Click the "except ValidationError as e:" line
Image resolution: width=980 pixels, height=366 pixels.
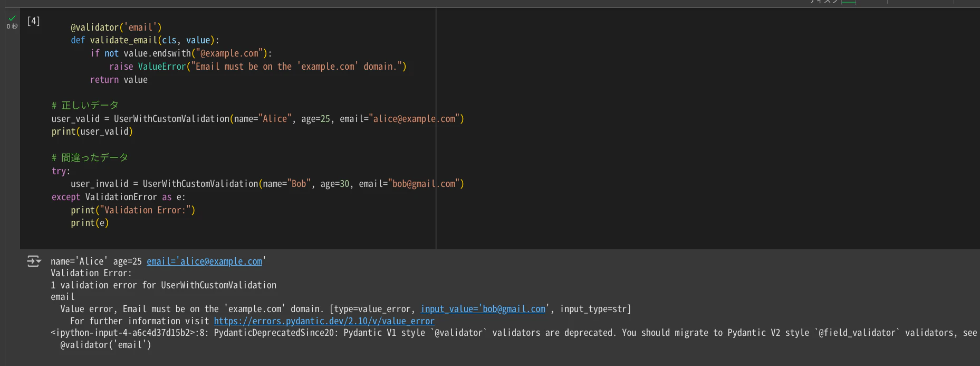click(119, 197)
